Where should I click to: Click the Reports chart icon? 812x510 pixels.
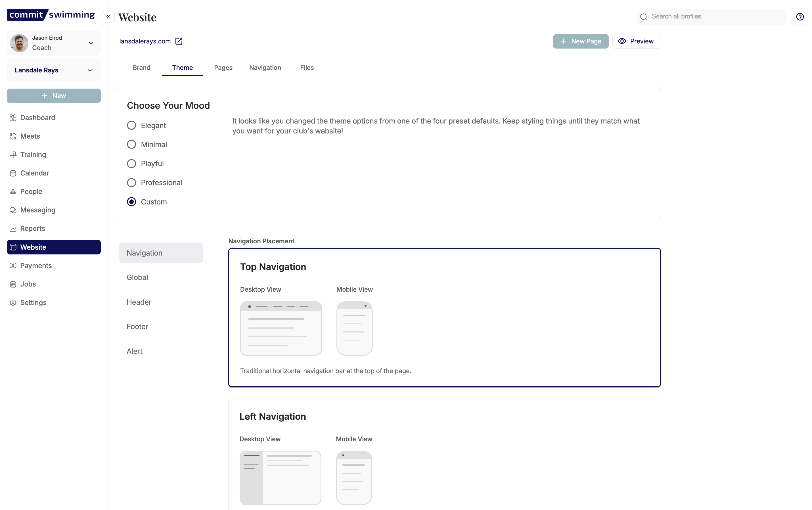click(x=13, y=229)
